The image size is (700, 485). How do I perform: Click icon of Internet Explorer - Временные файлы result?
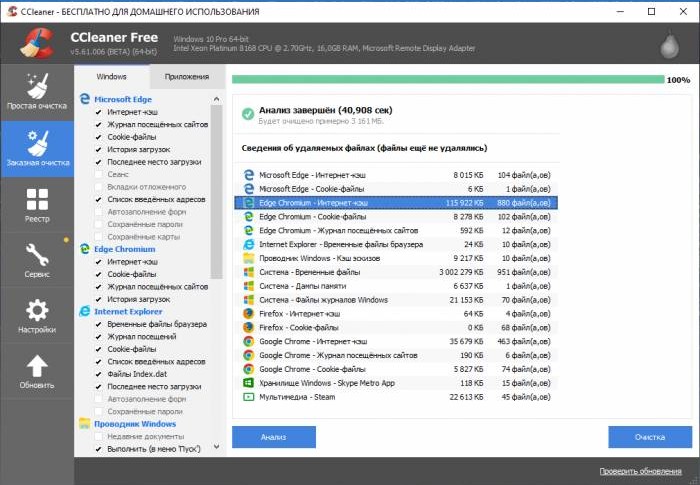pos(249,244)
